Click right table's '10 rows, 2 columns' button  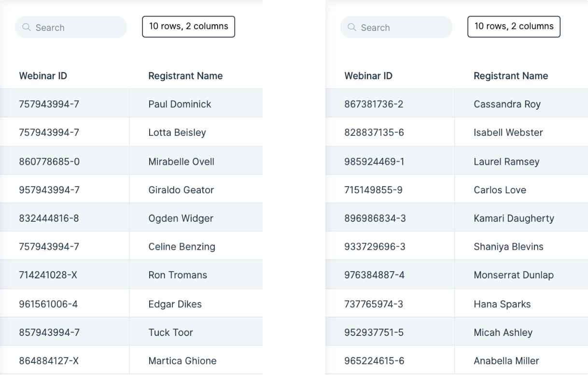click(514, 27)
